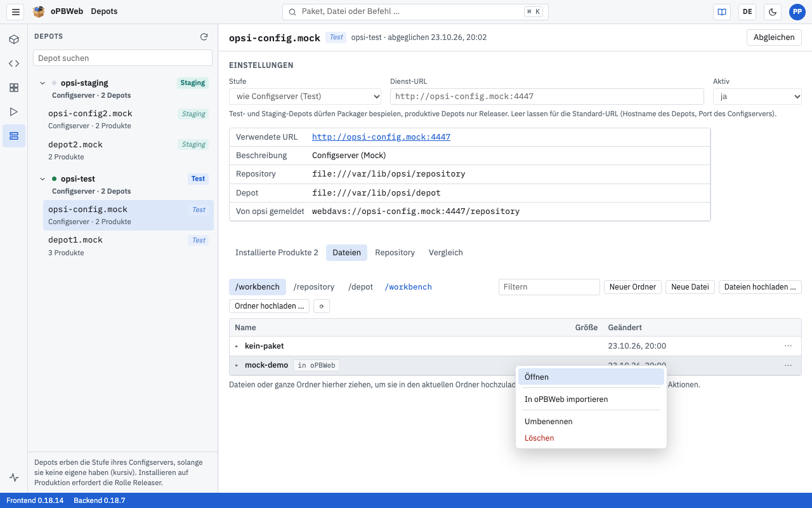Open the Vergleich tab
Screen dimensions: 812x508
coord(446,253)
